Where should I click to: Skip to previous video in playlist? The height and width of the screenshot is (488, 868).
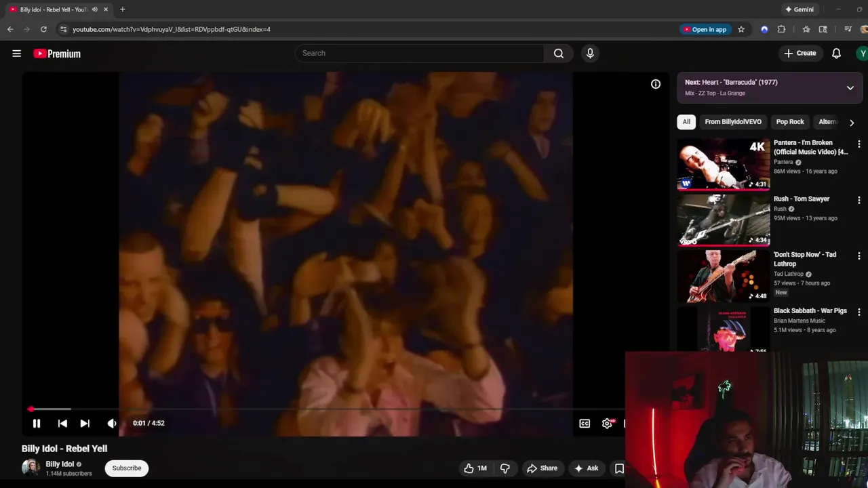pyautogui.click(x=62, y=423)
